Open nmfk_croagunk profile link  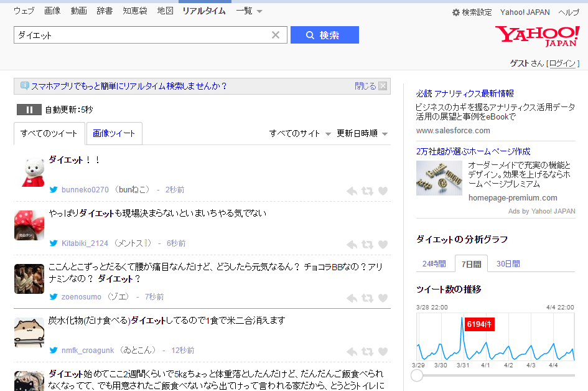point(88,351)
